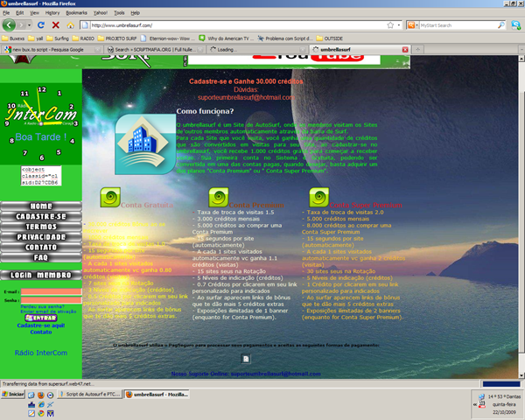Go to the Home page icon

coord(70,25)
